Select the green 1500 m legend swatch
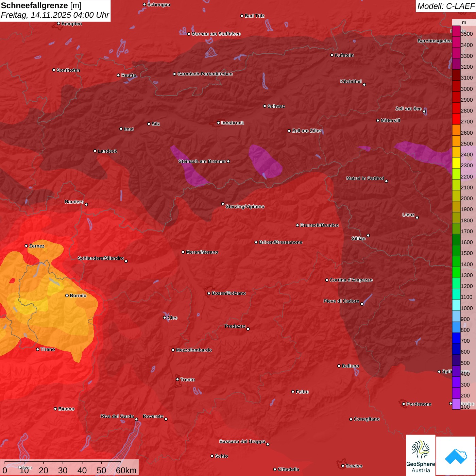Screen dimensions: 476x476 point(456,251)
